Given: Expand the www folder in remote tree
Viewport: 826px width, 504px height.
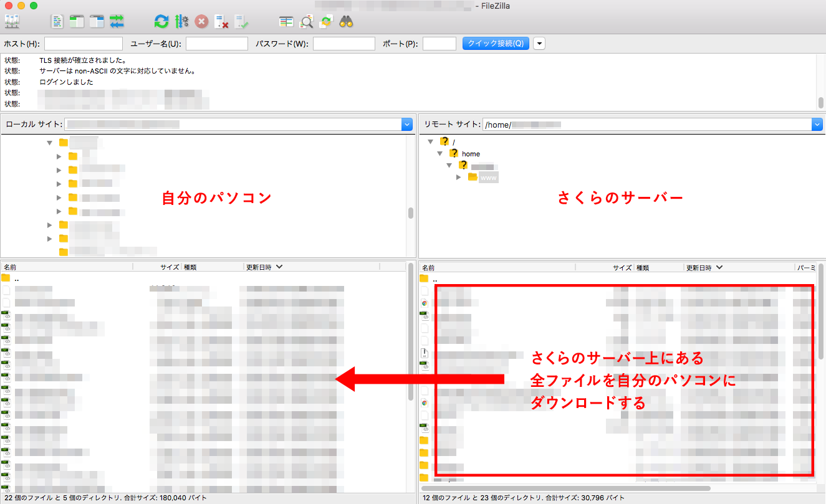Looking at the screenshot, I should point(459,177).
